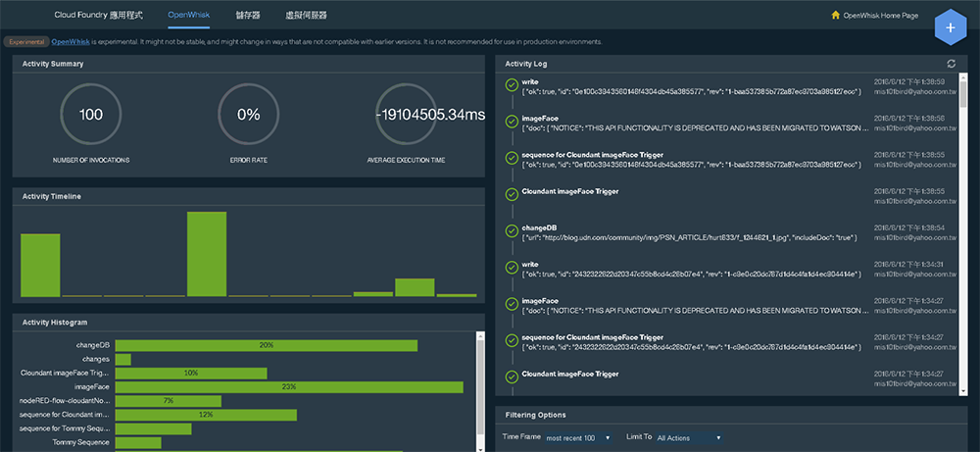
Task: Click the tallest bar in Activity Timeline
Action: 207,254
